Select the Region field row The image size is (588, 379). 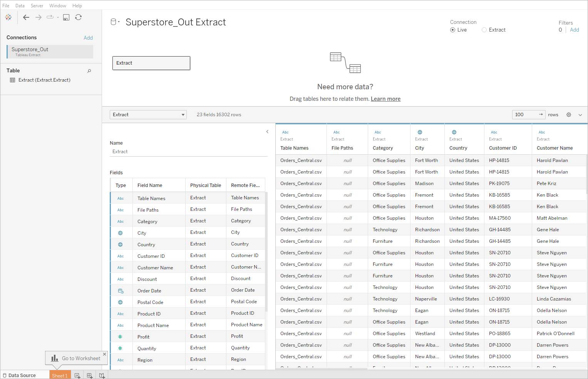tap(188, 360)
